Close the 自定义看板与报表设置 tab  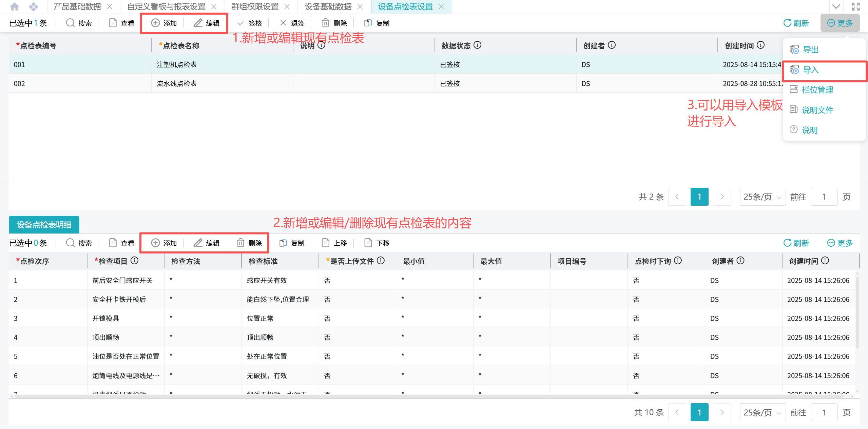point(214,7)
